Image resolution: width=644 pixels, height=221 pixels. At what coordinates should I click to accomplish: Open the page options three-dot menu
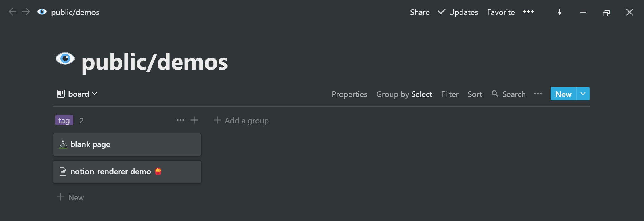(x=528, y=12)
